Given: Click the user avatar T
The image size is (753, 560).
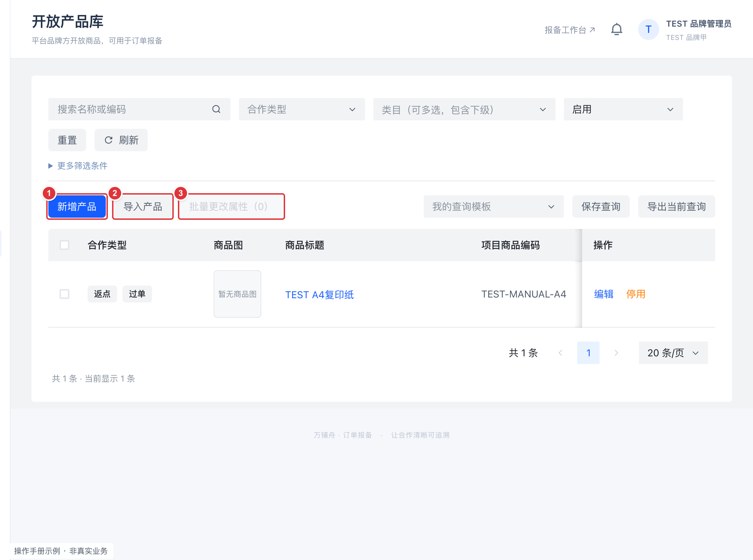Looking at the screenshot, I should tap(648, 29).
